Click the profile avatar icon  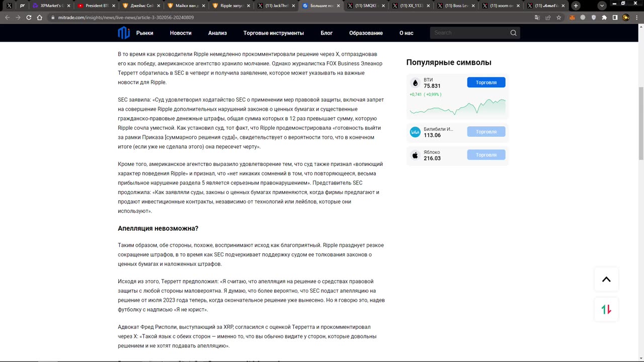point(626,17)
